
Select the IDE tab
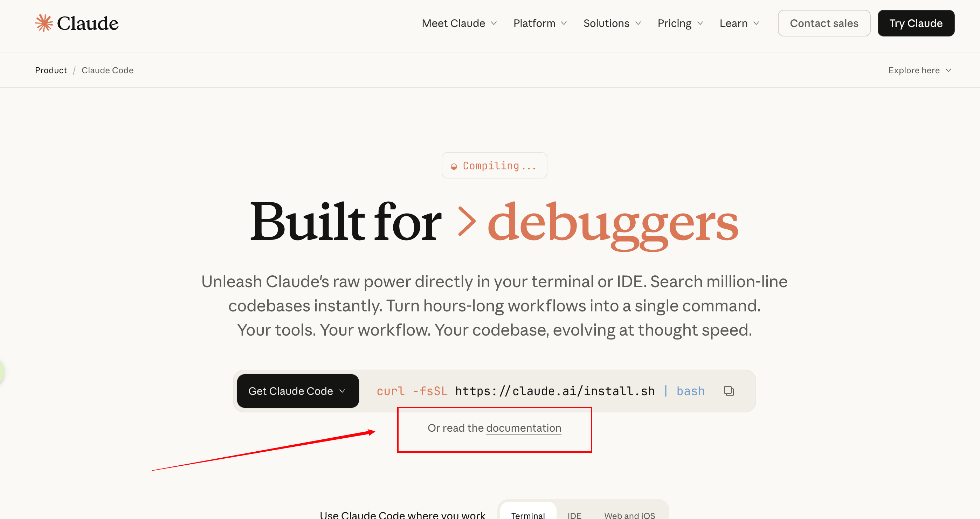574,515
